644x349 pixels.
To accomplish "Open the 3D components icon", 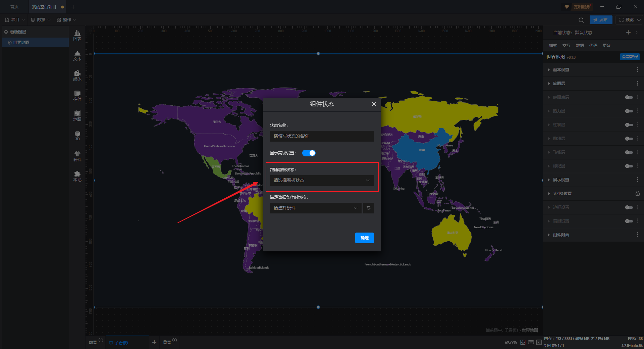I will point(77,136).
